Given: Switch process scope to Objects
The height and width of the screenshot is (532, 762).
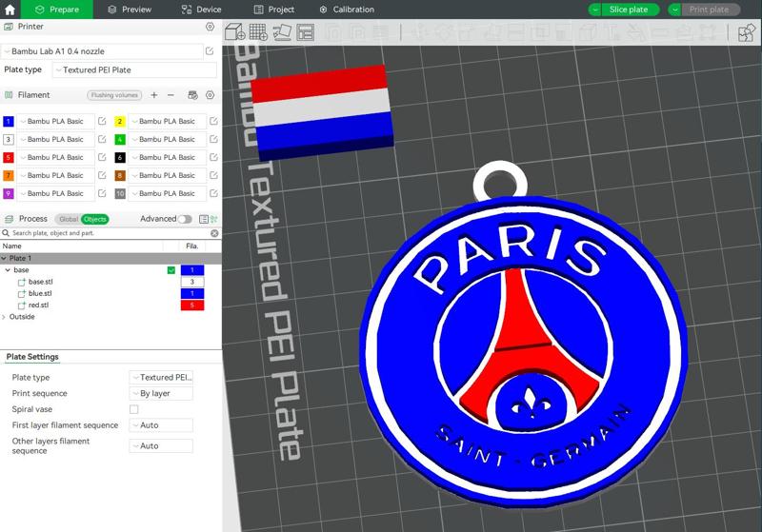Looking at the screenshot, I should click(x=94, y=220).
